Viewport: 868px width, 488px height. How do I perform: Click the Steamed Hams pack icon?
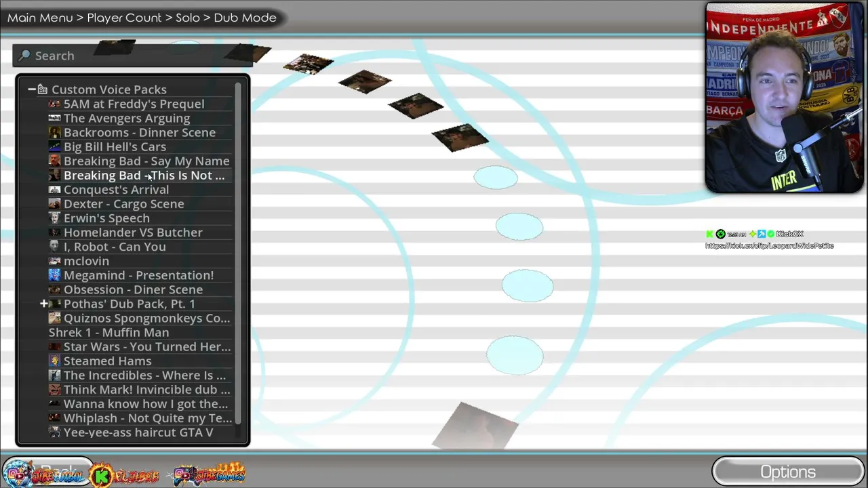(54, 361)
